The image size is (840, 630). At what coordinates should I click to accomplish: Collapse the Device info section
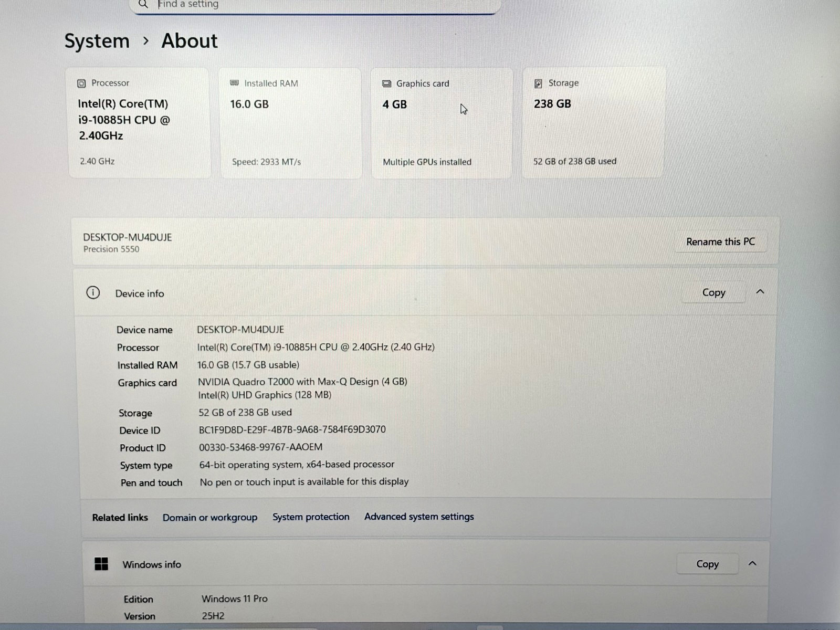point(760,292)
